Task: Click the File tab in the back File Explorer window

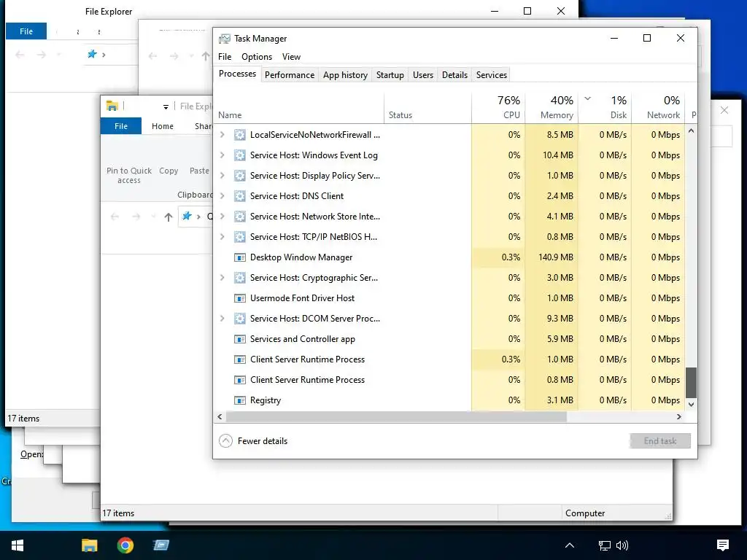Action: tap(26, 31)
